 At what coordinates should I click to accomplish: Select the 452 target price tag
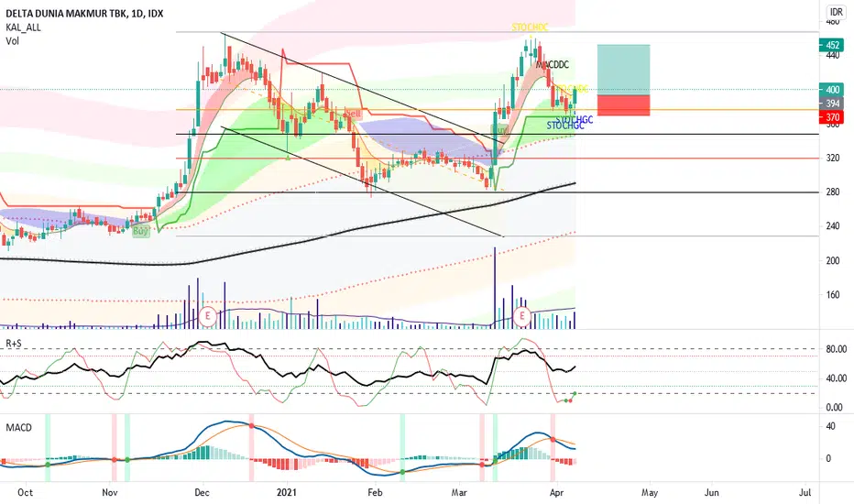coord(832,45)
